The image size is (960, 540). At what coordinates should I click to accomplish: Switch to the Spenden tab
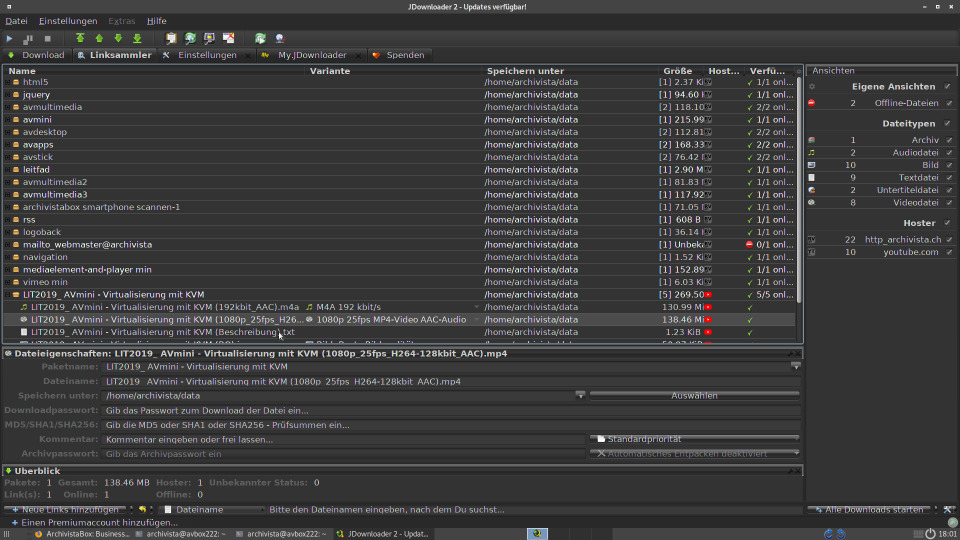(x=399, y=55)
